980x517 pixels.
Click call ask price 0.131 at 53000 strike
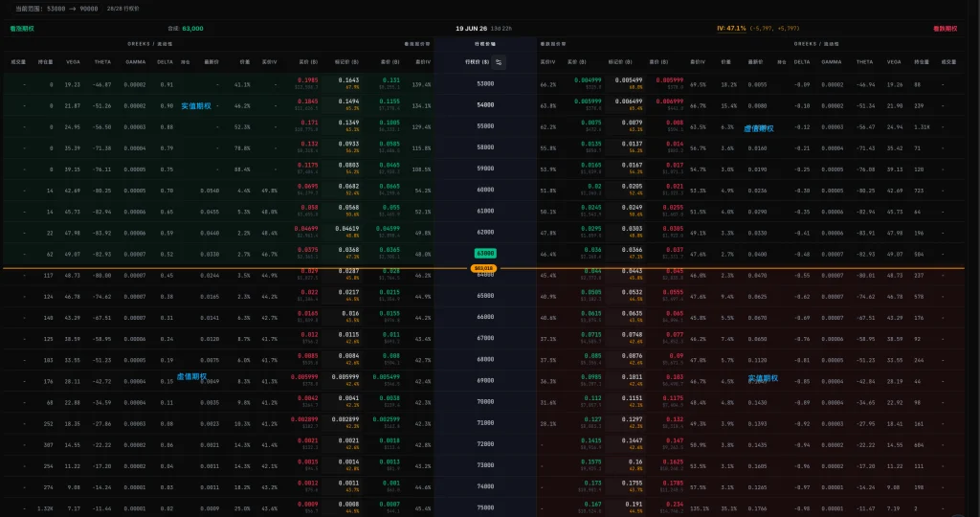click(x=391, y=80)
